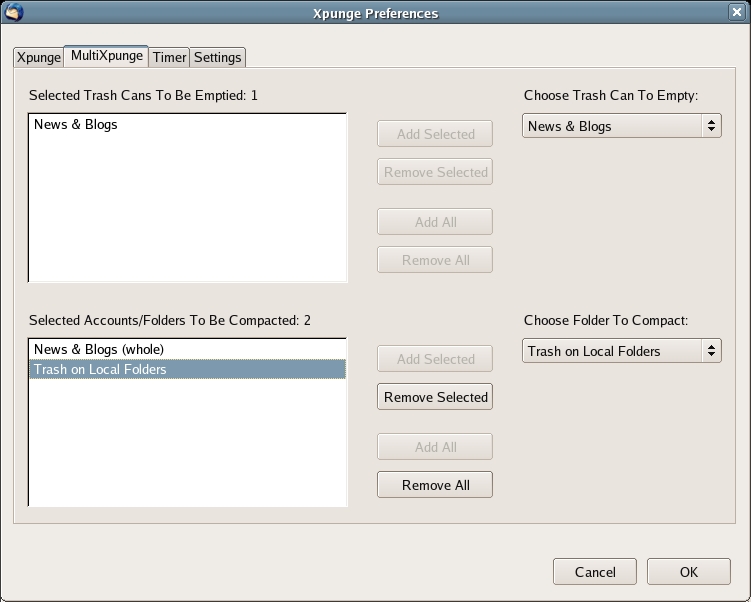
Task: Click the arrow of News & Blogs combo box
Action: (711, 126)
